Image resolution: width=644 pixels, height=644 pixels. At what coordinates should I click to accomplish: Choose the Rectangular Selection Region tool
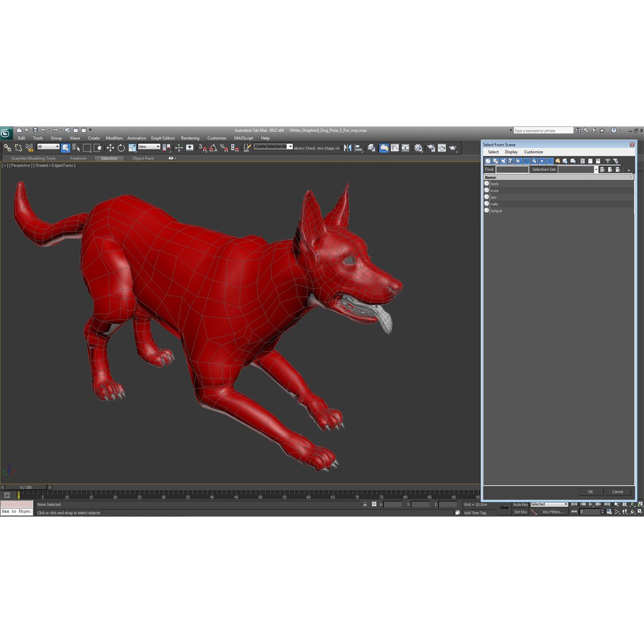(x=87, y=148)
